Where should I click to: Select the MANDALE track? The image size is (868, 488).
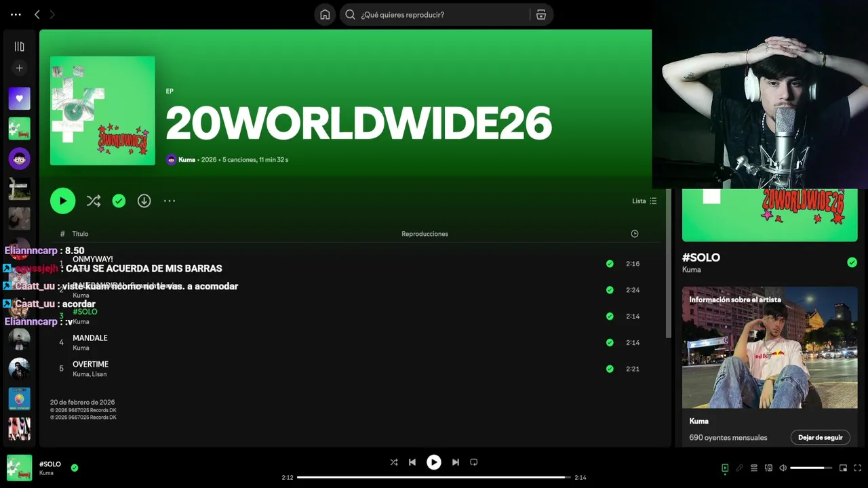tap(90, 338)
